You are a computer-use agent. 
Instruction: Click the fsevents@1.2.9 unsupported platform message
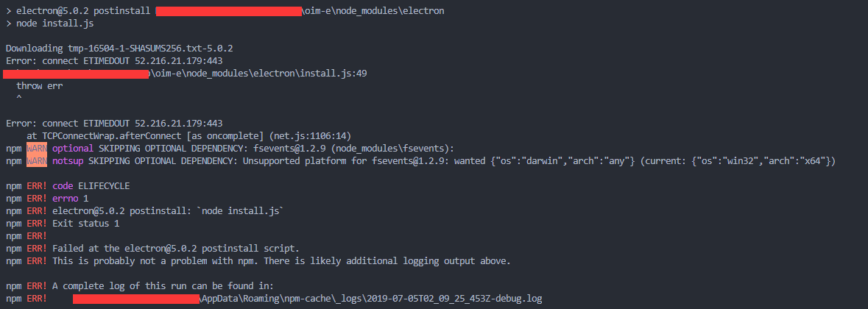click(x=462, y=161)
